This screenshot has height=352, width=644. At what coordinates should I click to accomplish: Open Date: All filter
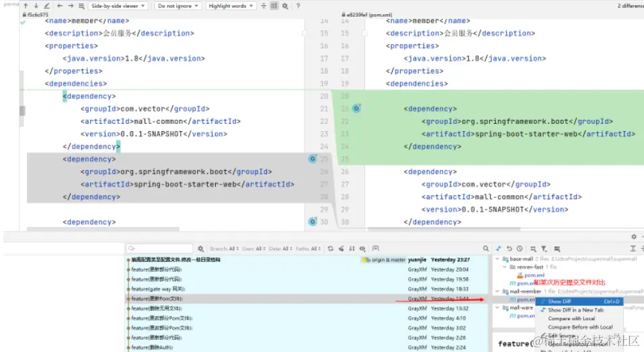(x=280, y=249)
